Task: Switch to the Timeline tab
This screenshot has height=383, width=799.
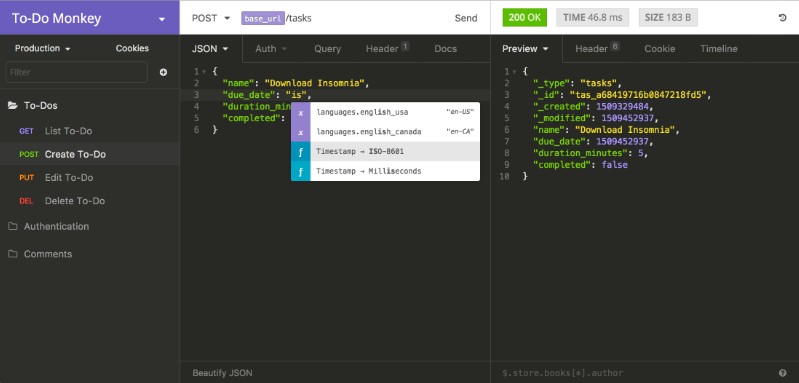Action: click(718, 49)
